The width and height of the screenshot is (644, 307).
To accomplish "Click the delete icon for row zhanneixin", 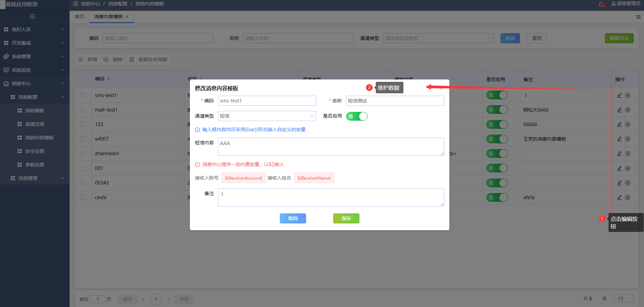I will tap(627, 153).
